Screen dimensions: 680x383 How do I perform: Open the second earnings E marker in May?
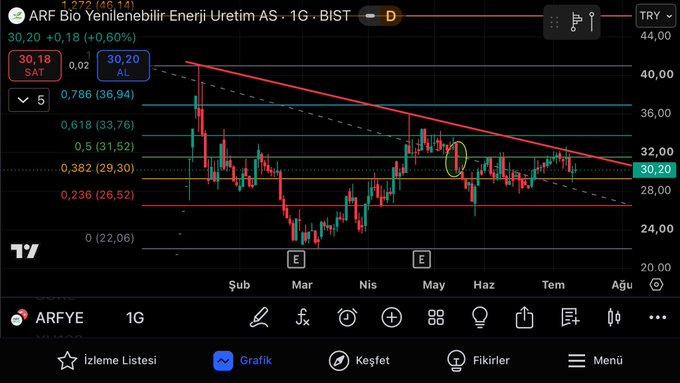tap(422, 259)
